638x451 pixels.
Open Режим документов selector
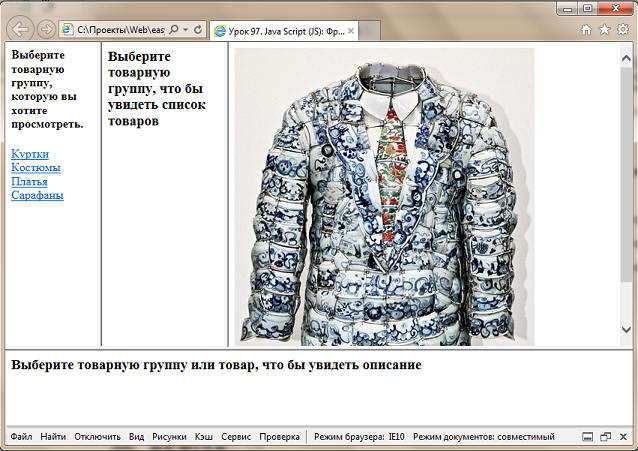pyautogui.click(x=483, y=437)
